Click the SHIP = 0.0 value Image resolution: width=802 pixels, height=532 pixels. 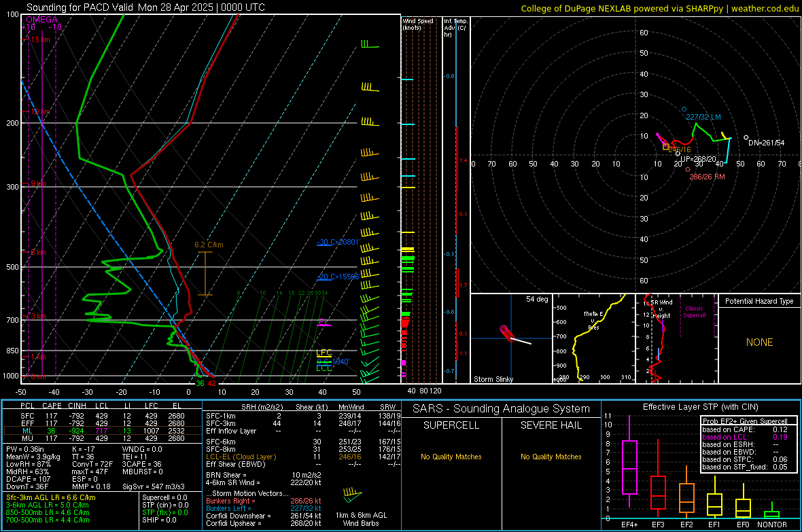tap(159, 520)
